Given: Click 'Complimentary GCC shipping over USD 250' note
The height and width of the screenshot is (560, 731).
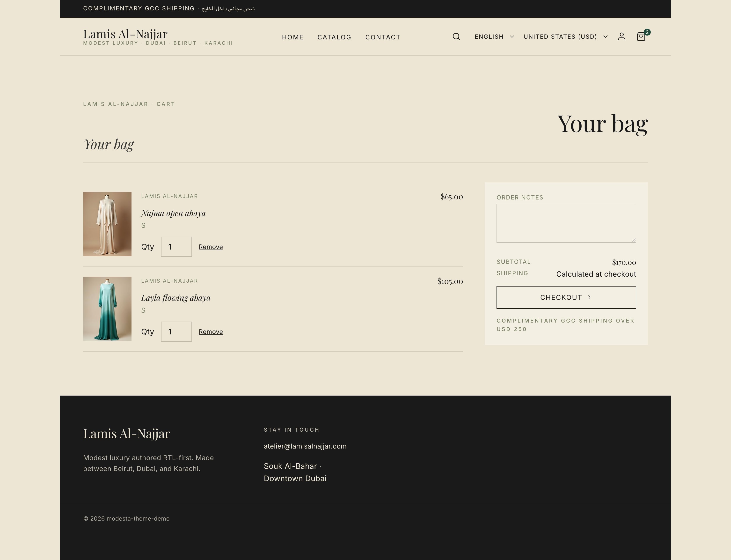Looking at the screenshot, I should point(565,325).
